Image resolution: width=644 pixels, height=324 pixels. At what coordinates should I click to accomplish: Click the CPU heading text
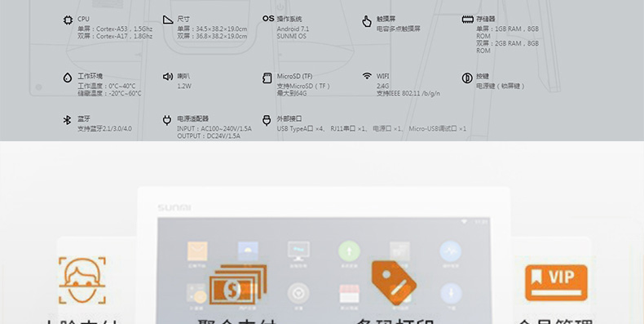[x=83, y=19]
